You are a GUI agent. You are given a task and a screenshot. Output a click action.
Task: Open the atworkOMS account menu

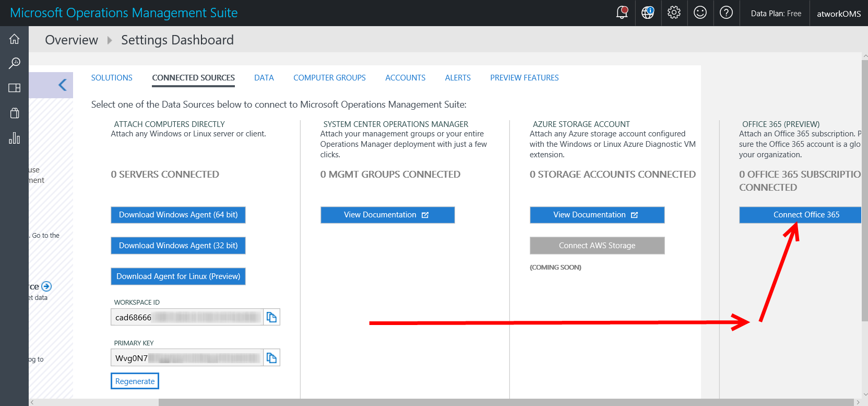pos(838,14)
